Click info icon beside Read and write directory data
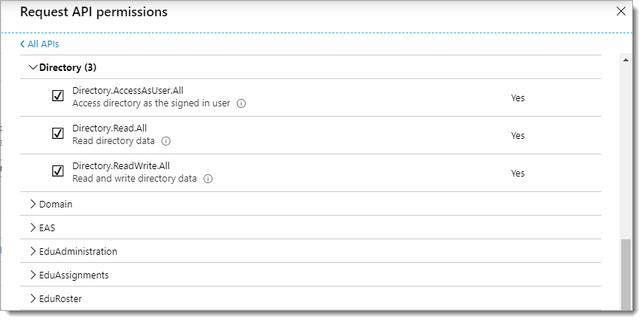644x322 pixels. coord(208,179)
